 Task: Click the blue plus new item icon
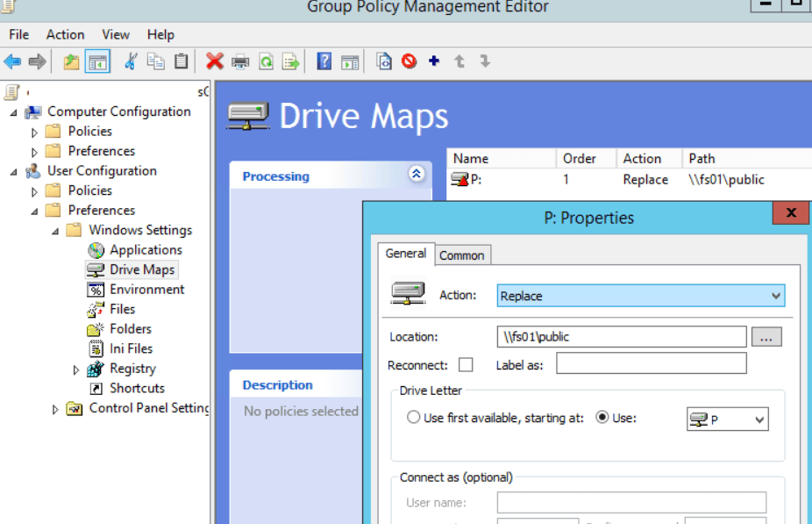434,61
